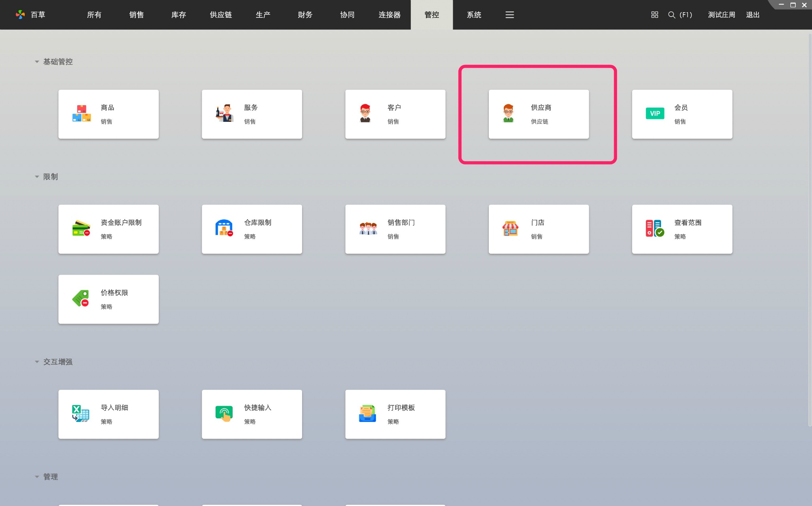The height and width of the screenshot is (506, 812).
Task: Open the 系统 tab
Action: tap(474, 15)
